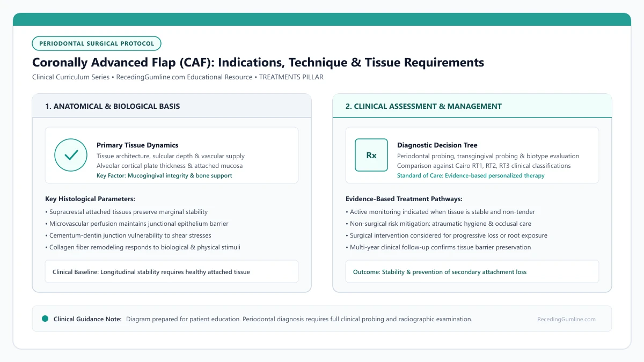
Task: Click the Clinical Guidance Note label
Action: pyautogui.click(x=87, y=319)
